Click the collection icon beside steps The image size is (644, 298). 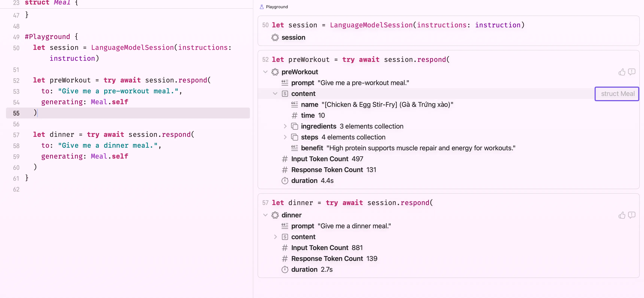[294, 137]
